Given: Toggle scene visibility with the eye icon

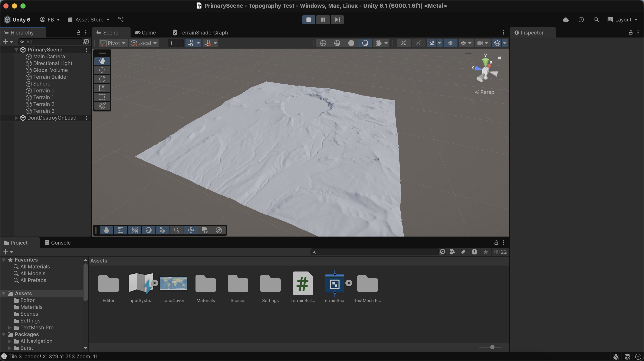Looking at the screenshot, I should (x=450, y=43).
